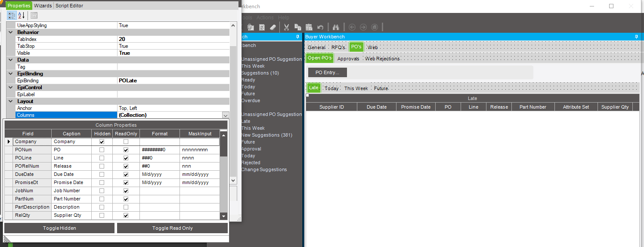
Task: Check ReadOnly for PartDescription row
Action: pyautogui.click(x=126, y=207)
